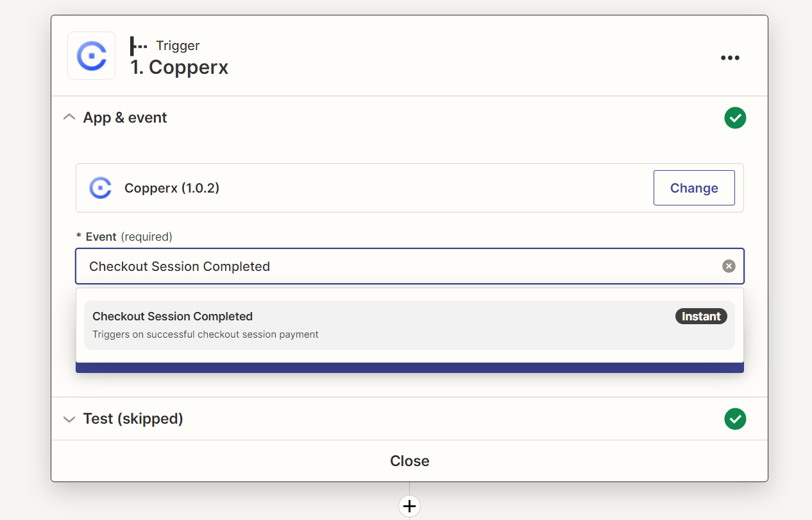Open the three-dot more options menu
The image size is (812, 520).
(x=730, y=58)
